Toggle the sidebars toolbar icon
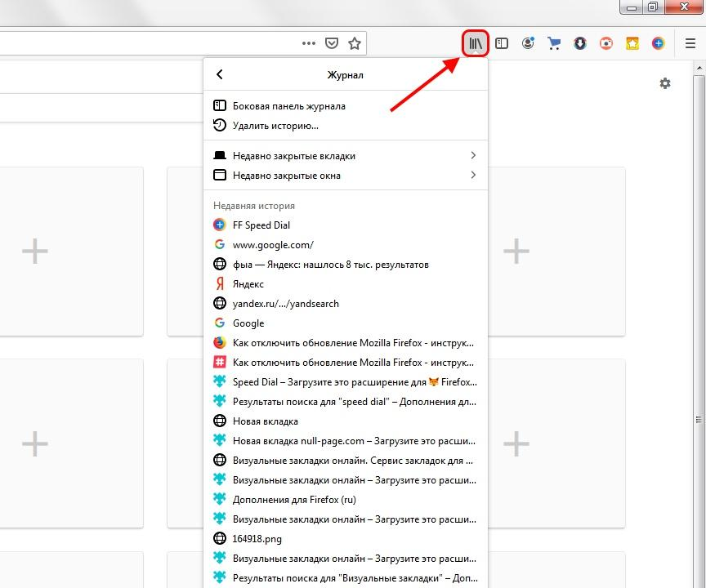The image size is (706, 588). (502, 43)
